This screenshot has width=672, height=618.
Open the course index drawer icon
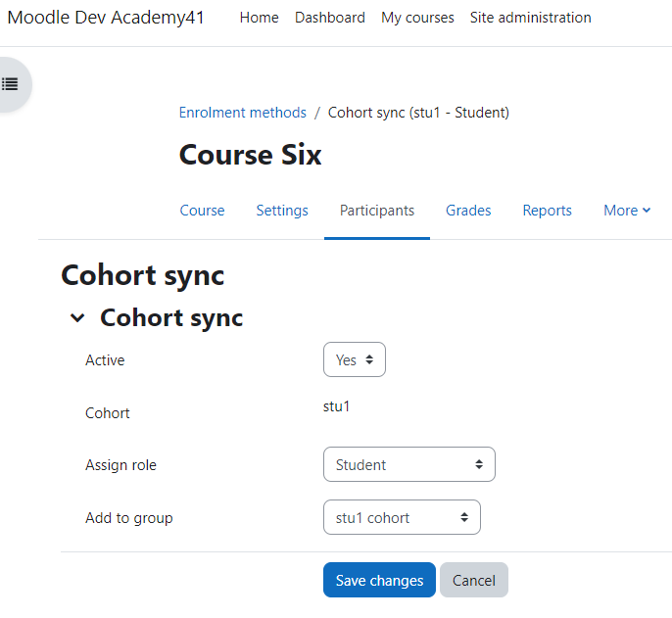(x=10, y=84)
